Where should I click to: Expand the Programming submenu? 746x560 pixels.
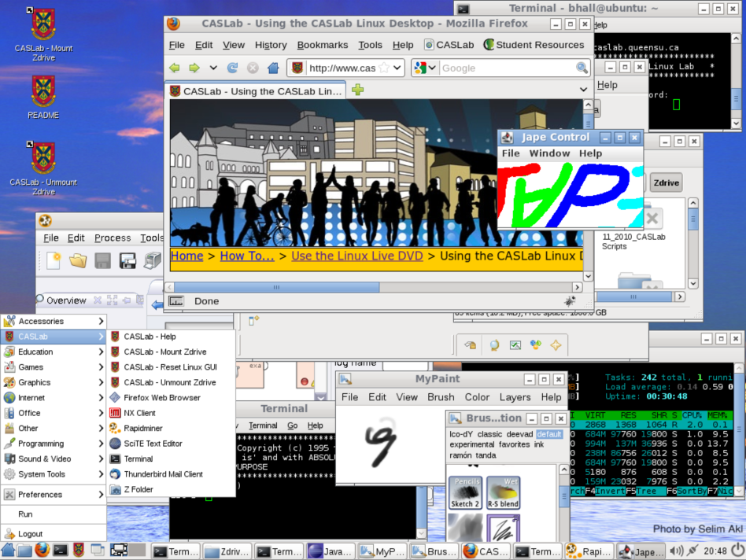click(54, 444)
